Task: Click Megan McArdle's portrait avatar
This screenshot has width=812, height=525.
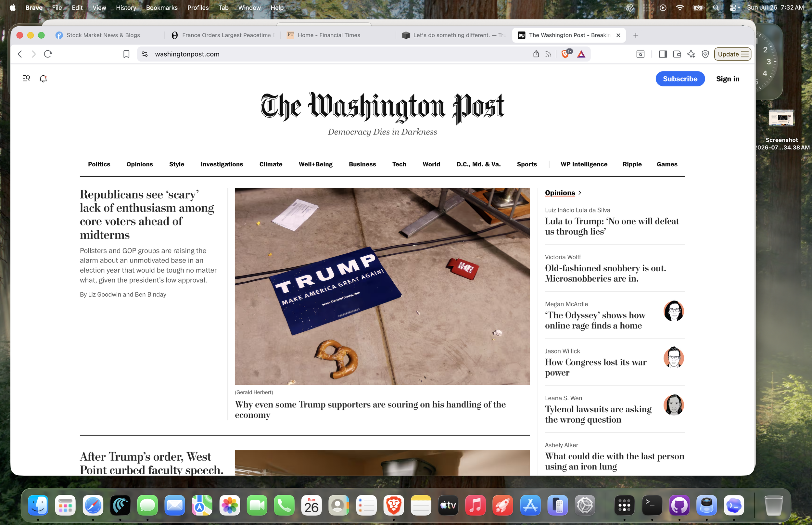Action: coord(674,311)
